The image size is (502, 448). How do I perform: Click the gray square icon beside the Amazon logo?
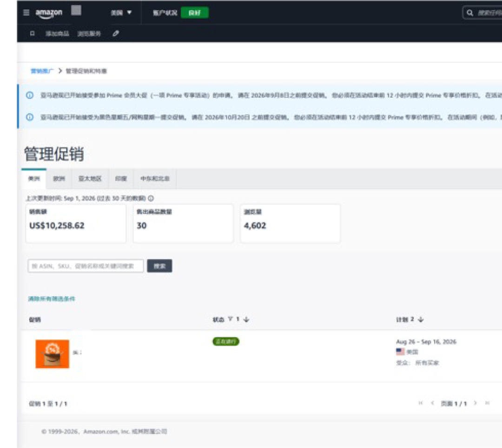click(x=76, y=10)
